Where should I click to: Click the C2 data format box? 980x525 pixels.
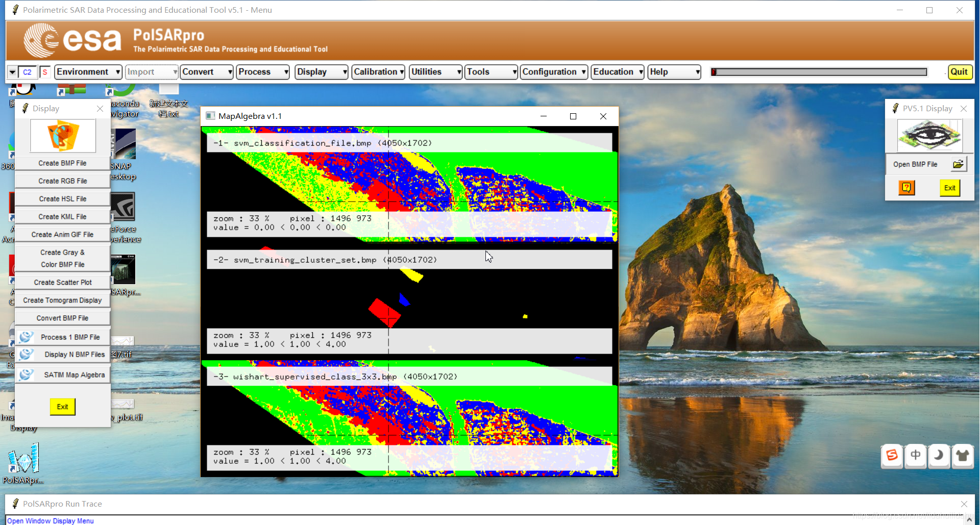pyautogui.click(x=28, y=72)
